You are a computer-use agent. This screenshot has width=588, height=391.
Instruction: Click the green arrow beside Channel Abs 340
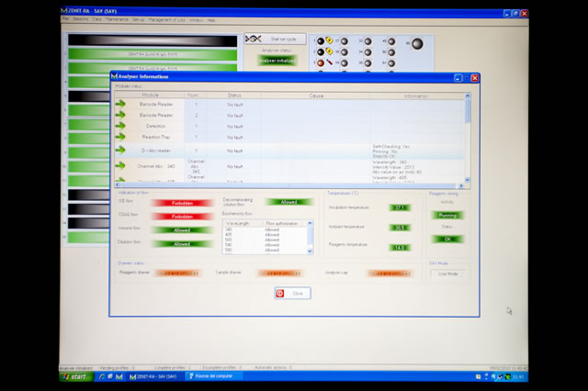click(122, 166)
